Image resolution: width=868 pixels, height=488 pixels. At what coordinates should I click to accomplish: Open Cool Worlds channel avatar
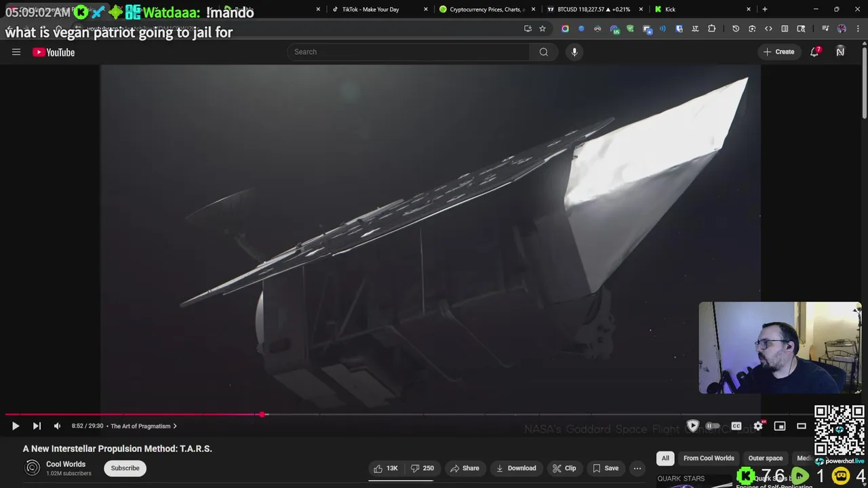tap(32, 468)
